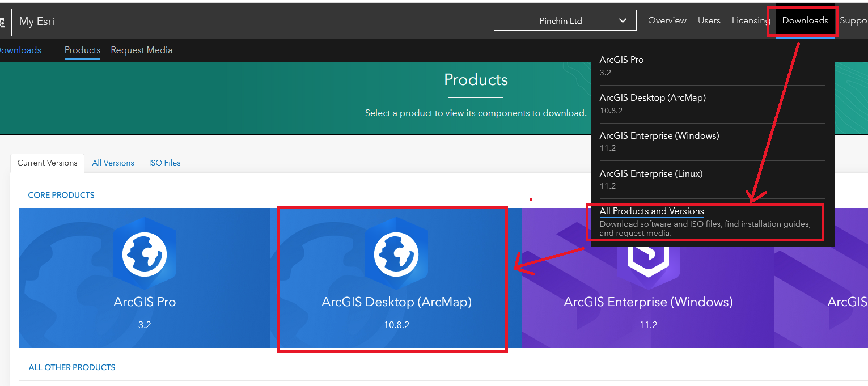The width and height of the screenshot is (868, 386).
Task: Open the Downloads menu
Action: click(x=805, y=20)
